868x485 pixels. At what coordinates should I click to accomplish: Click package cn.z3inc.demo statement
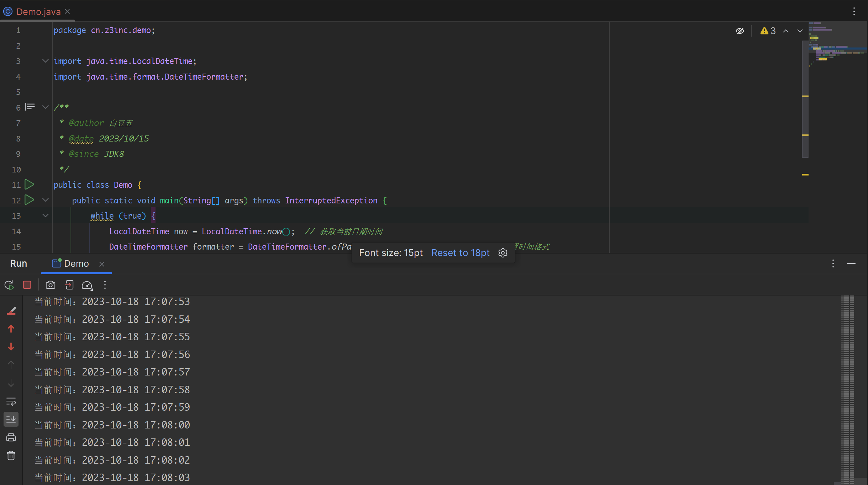104,30
